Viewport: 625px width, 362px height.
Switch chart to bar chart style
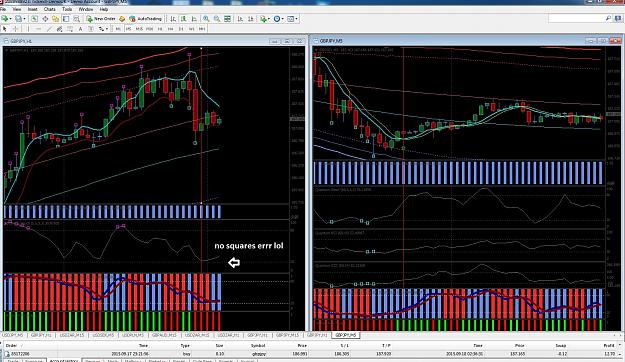pyautogui.click(x=173, y=19)
